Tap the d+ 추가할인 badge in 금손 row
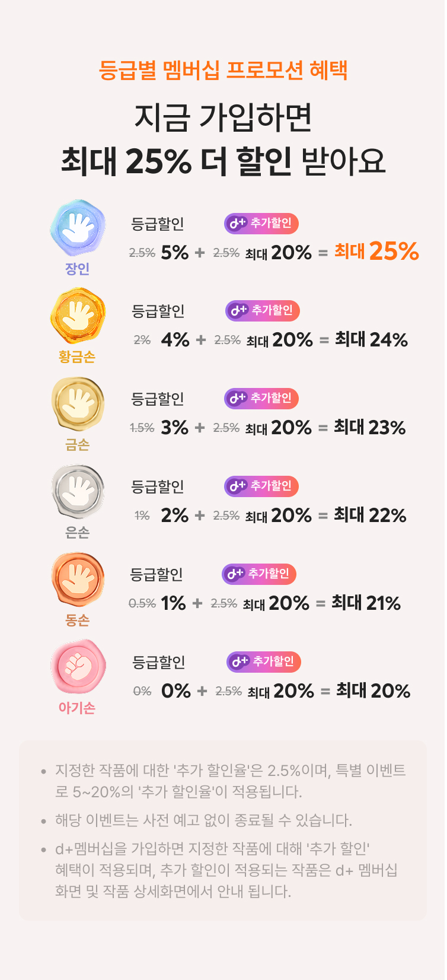 [x=261, y=398]
